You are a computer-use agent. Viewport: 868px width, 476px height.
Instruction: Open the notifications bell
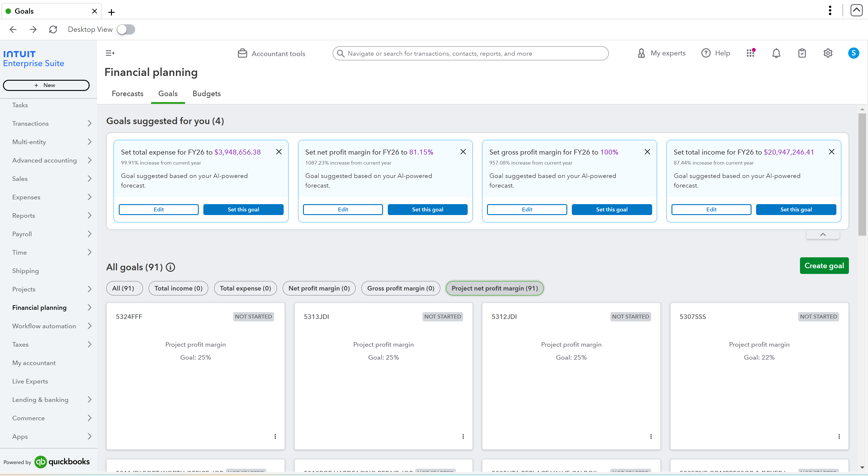click(x=776, y=53)
